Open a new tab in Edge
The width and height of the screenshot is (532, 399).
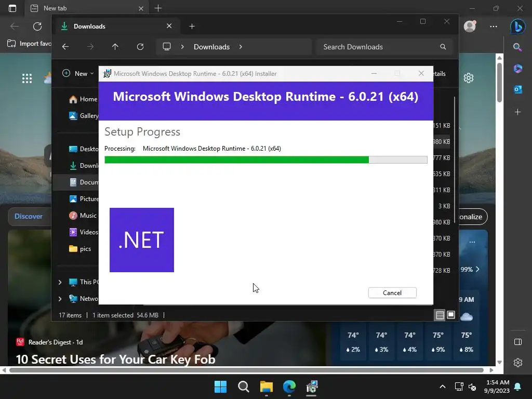pyautogui.click(x=158, y=8)
